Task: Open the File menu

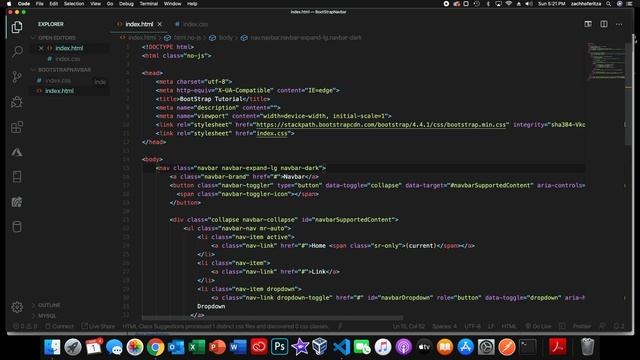Action: pos(40,4)
